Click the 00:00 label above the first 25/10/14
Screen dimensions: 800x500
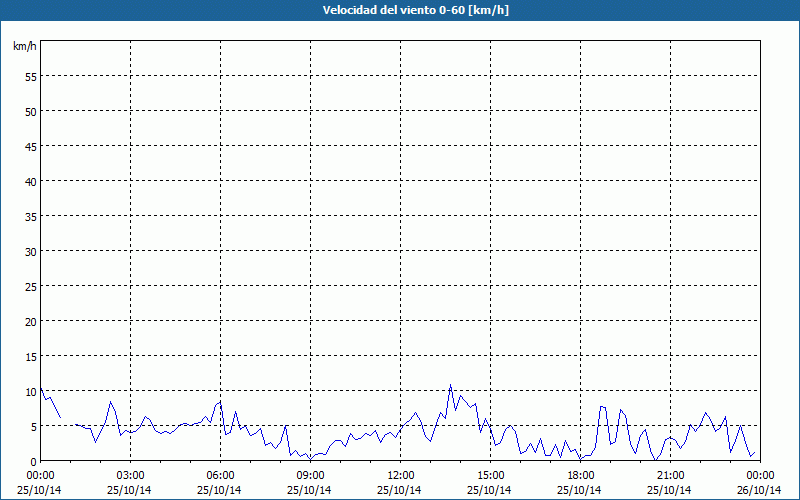[x=40, y=476]
